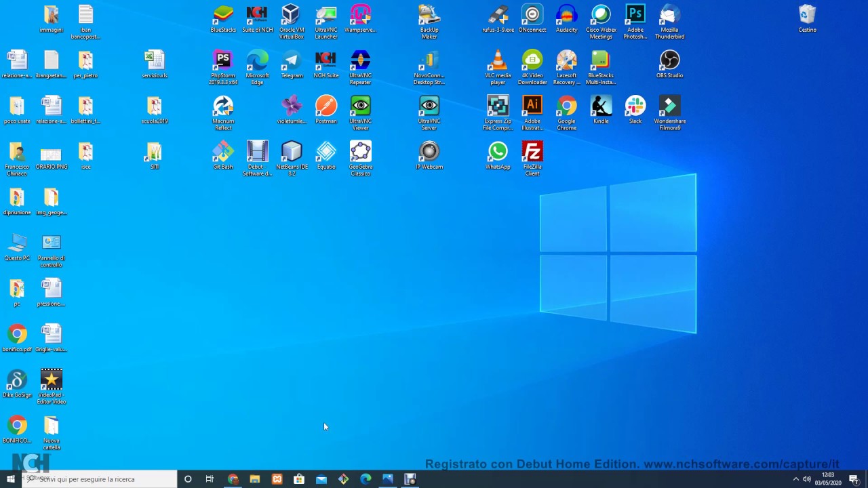The image size is (868, 488).
Task: Select Dike GoSign icon
Action: (17, 384)
